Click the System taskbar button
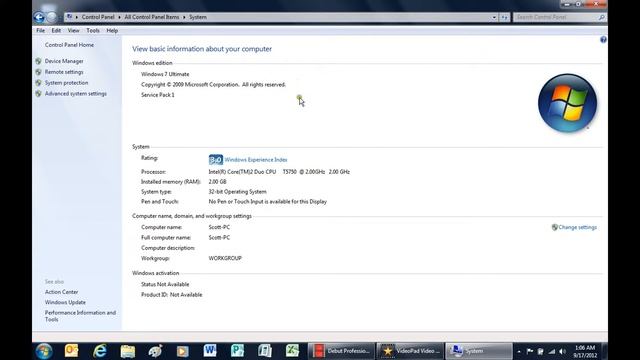 (x=479, y=351)
